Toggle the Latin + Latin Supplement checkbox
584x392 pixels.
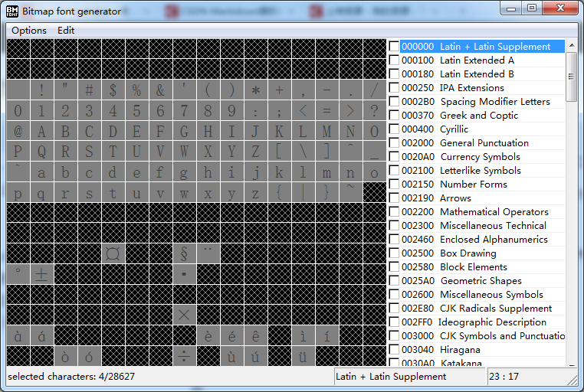click(394, 47)
